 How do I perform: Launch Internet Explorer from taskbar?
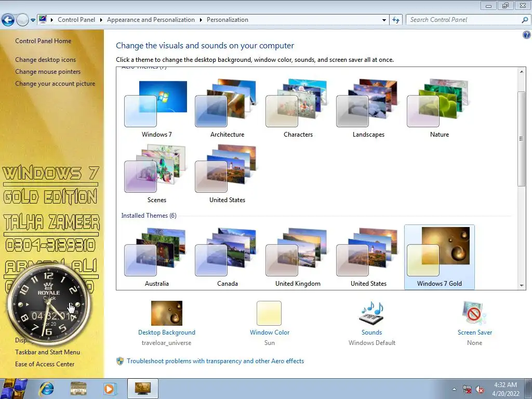[47, 389]
